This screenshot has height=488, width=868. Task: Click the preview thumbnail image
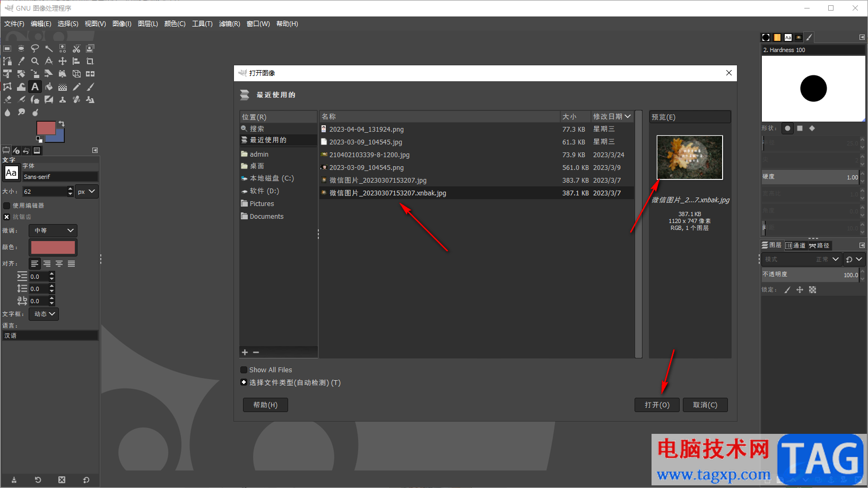point(690,157)
